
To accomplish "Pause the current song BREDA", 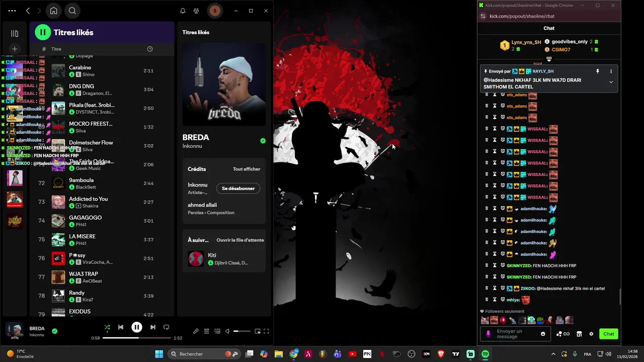I will coord(136,327).
